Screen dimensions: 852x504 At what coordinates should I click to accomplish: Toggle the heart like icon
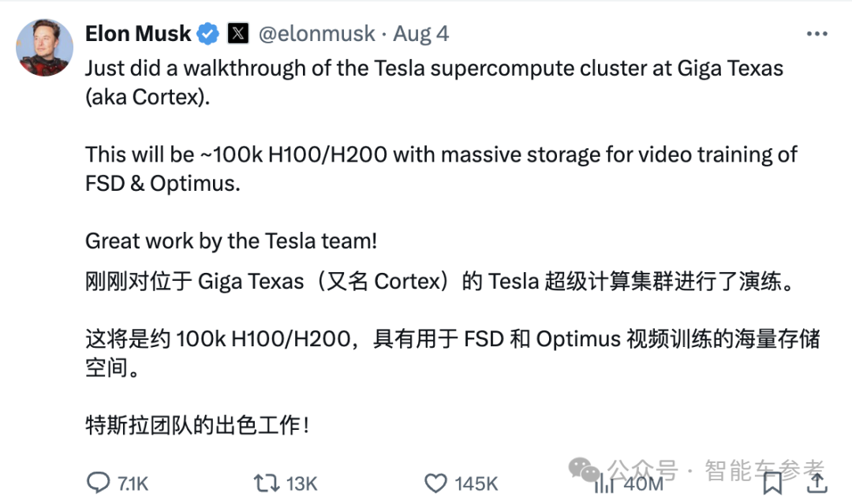(435, 482)
